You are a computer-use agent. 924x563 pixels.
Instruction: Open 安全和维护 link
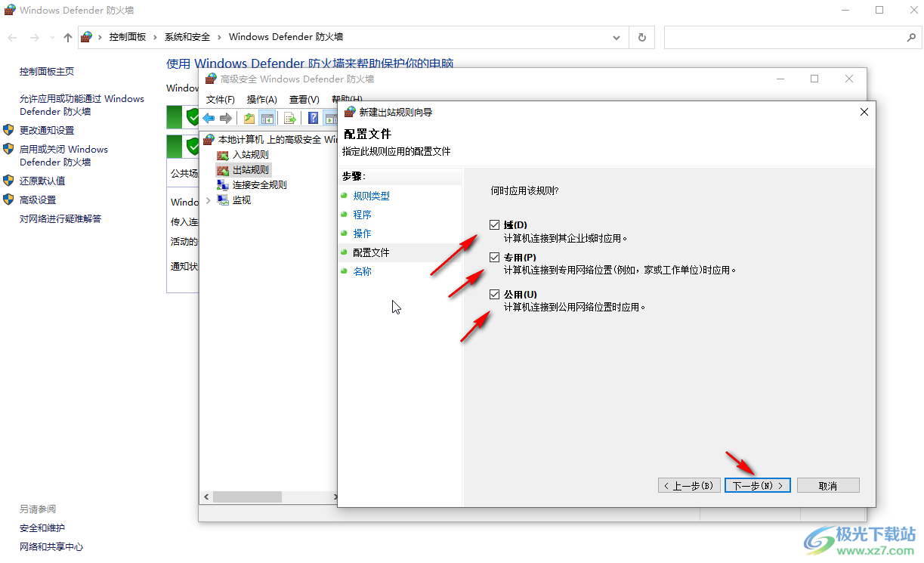pyautogui.click(x=42, y=527)
